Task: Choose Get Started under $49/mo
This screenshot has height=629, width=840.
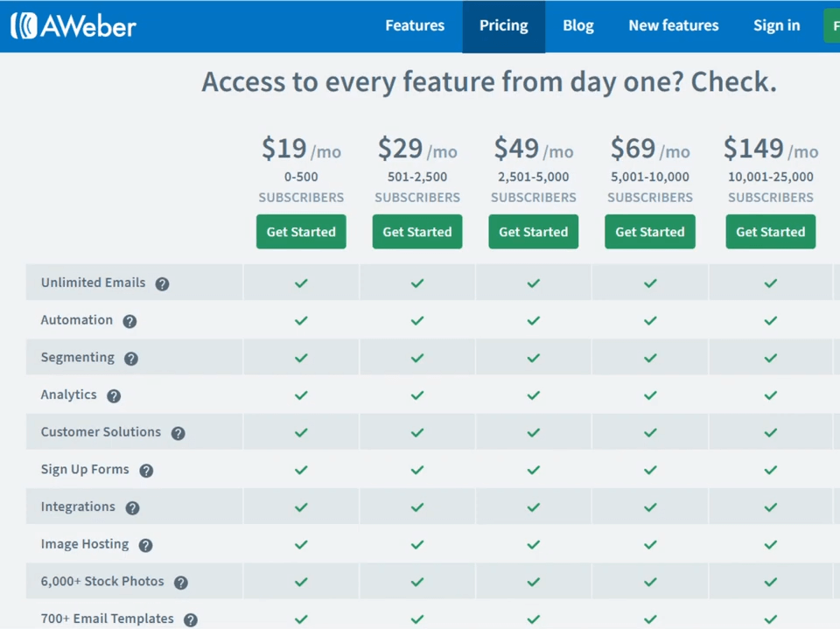Action: [x=534, y=232]
